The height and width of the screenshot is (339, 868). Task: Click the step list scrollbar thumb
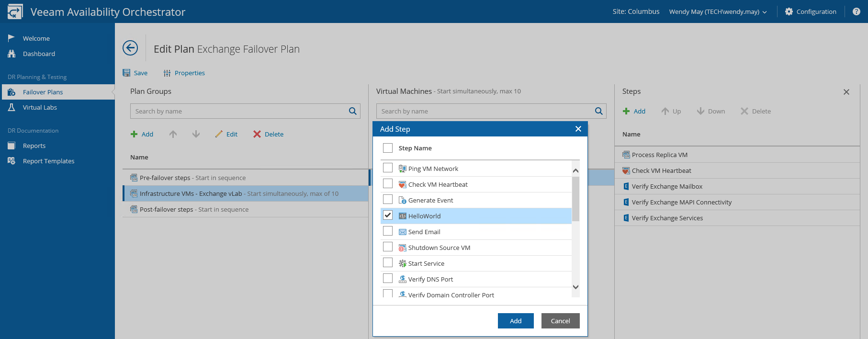(575, 199)
